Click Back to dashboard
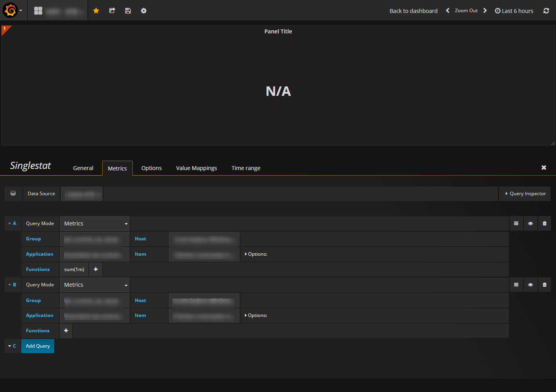The image size is (556, 392). [x=413, y=11]
